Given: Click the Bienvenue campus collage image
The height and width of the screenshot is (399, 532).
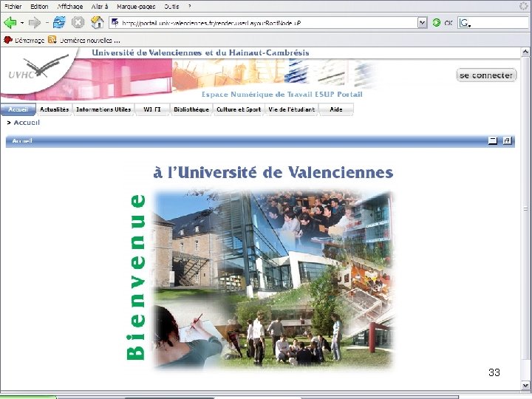Looking at the screenshot, I should point(273,279).
